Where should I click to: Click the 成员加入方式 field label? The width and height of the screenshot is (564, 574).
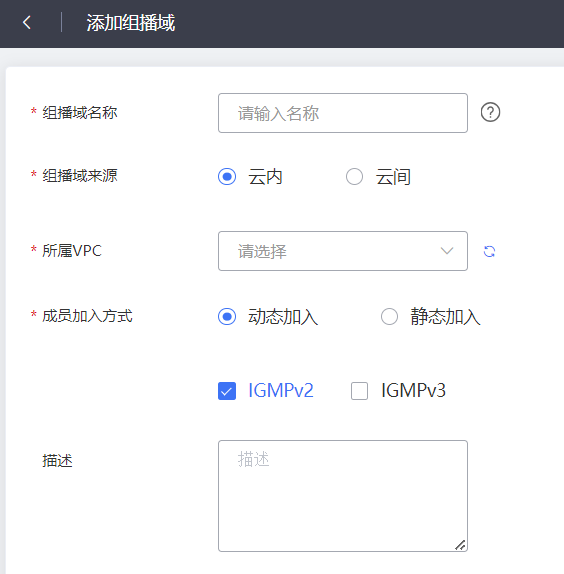coord(87,316)
